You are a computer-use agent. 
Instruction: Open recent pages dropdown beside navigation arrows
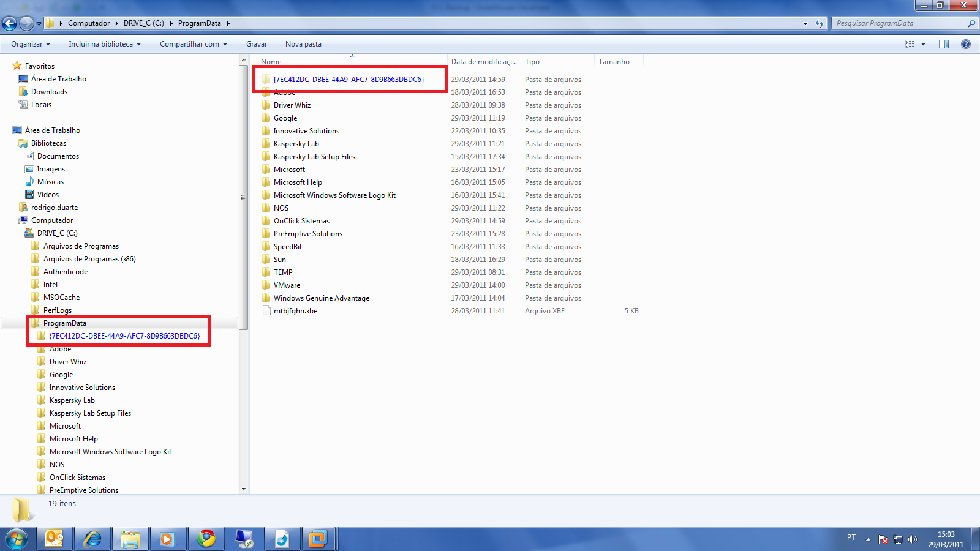coord(39,24)
